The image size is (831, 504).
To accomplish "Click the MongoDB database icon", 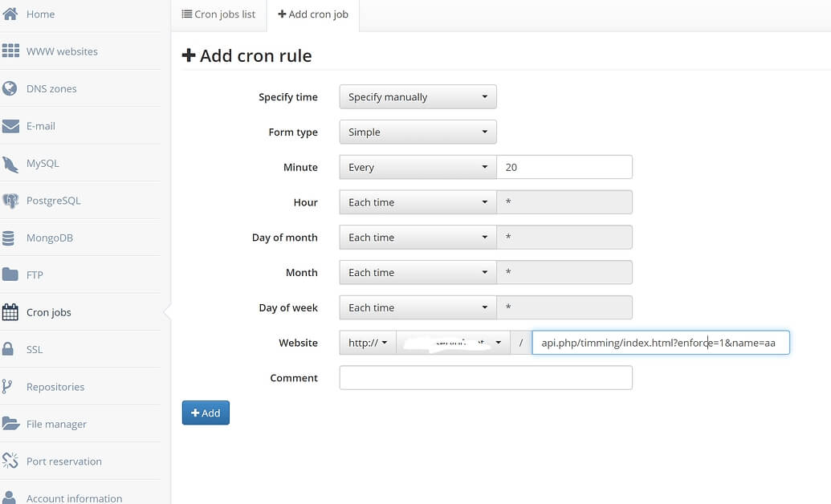I will (9, 238).
